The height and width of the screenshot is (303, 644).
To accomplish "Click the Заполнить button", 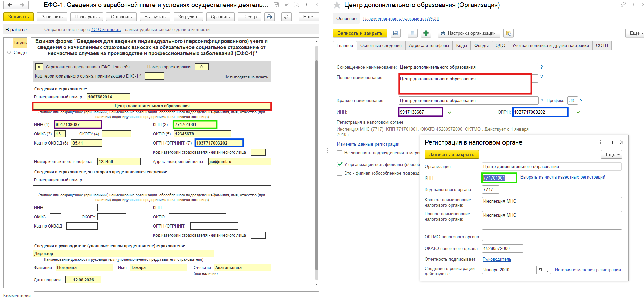I will pyautogui.click(x=52, y=17).
